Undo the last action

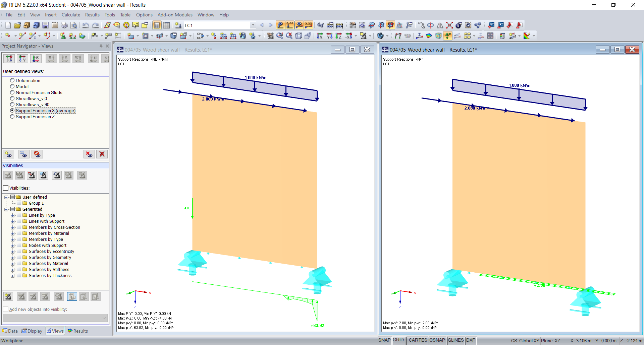click(86, 25)
